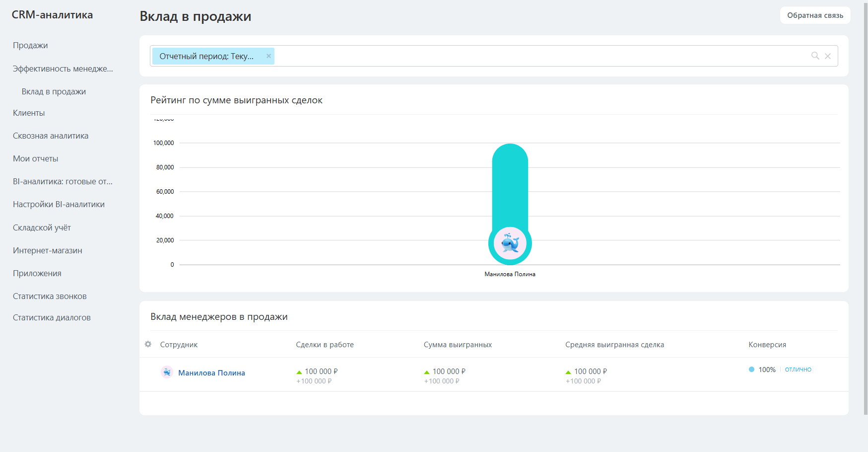
Task: Click the blue conversion status dot
Action: click(x=751, y=370)
